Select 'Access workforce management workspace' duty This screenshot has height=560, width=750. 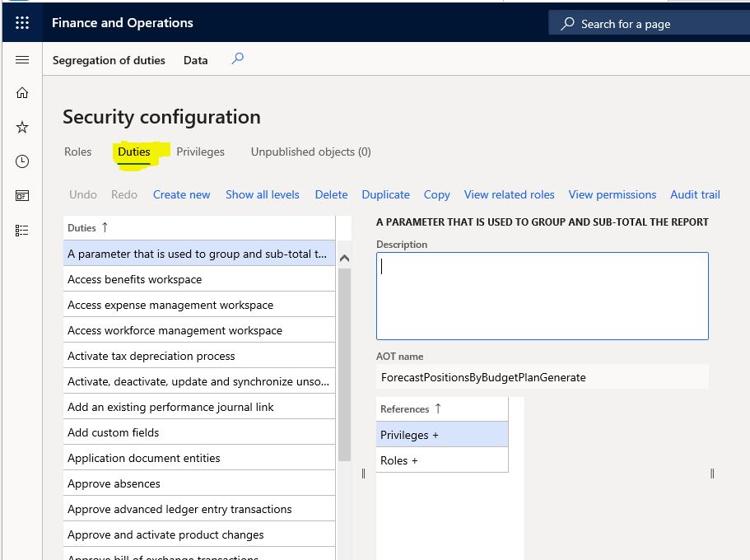click(199, 330)
